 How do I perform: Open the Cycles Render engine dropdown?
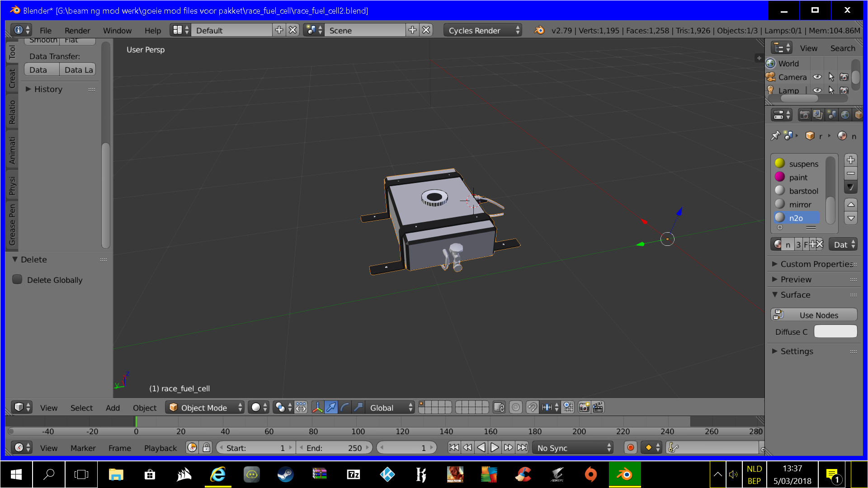pyautogui.click(x=482, y=30)
